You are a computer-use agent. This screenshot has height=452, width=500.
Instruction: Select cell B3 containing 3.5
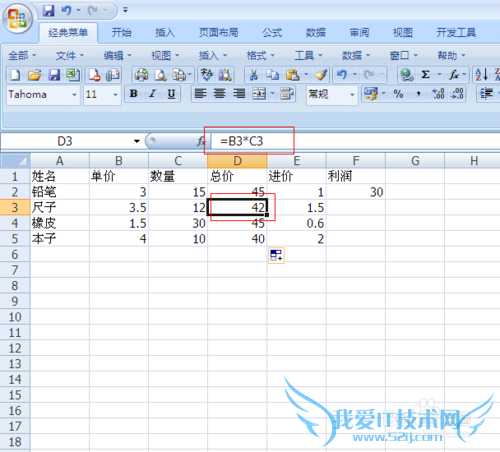pos(119,208)
